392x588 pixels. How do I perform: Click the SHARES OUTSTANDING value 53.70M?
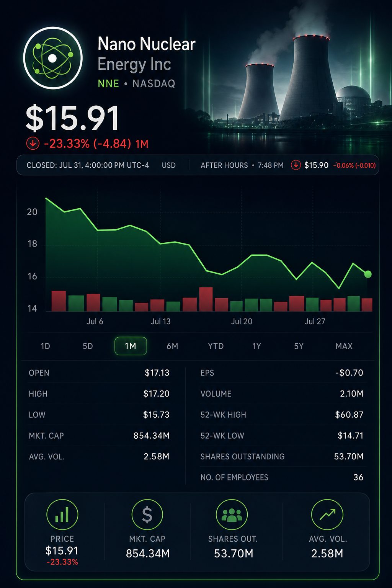click(348, 456)
